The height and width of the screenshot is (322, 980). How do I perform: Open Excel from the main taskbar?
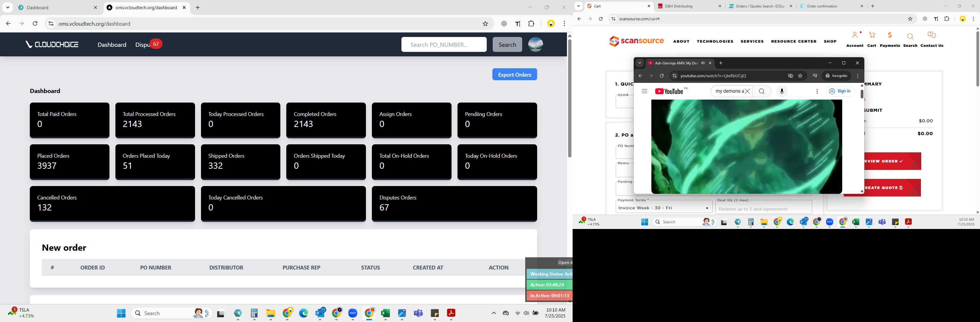(x=385, y=313)
